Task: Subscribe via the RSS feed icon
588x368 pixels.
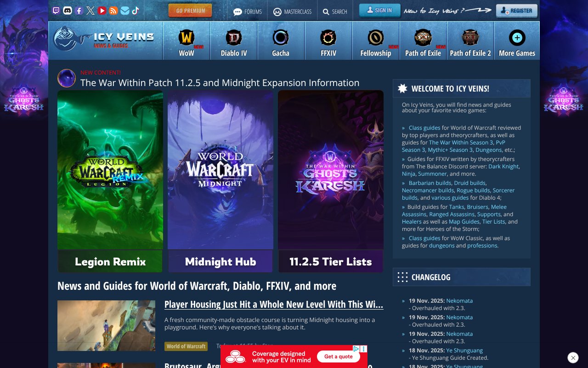Action: coord(113,10)
